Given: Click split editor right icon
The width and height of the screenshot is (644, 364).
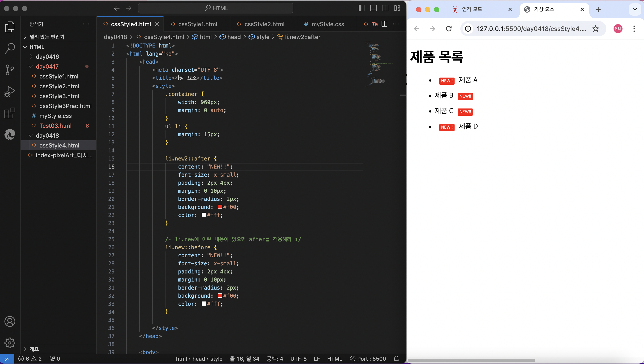Looking at the screenshot, I should pyautogui.click(x=384, y=24).
